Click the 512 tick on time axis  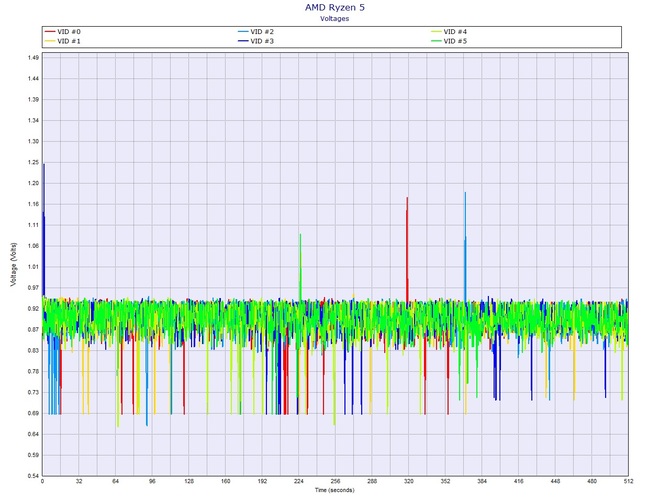628,481
